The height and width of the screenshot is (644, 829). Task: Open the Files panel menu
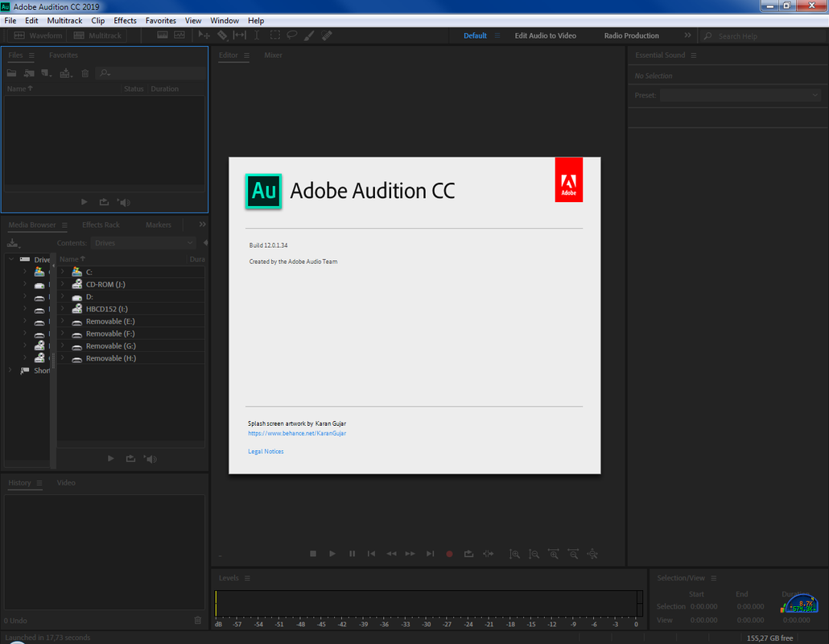pyautogui.click(x=31, y=55)
